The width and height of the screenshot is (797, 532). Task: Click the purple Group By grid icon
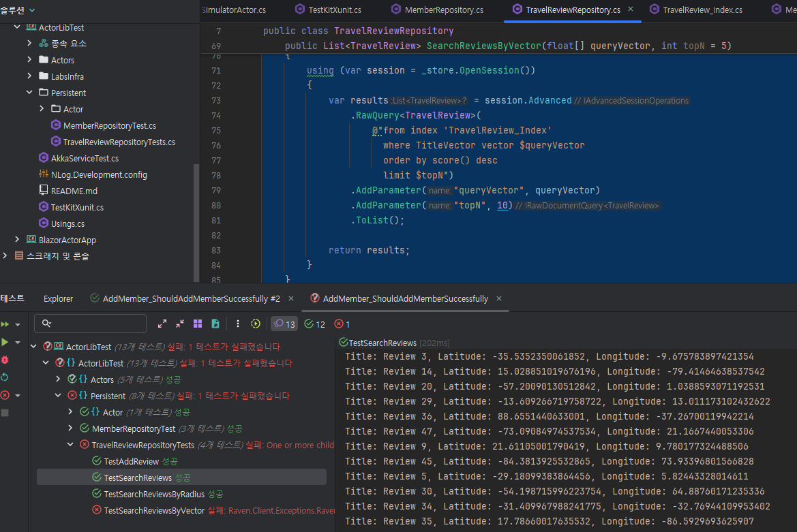198,324
